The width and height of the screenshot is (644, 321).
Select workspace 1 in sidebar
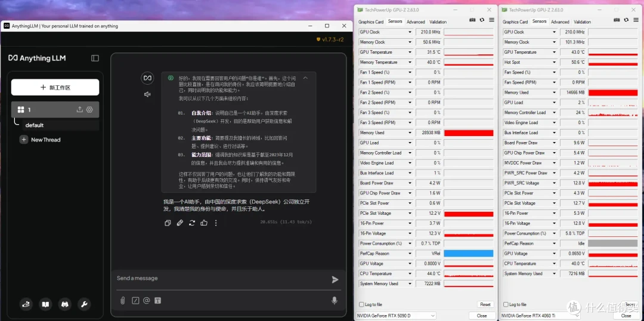pos(55,110)
